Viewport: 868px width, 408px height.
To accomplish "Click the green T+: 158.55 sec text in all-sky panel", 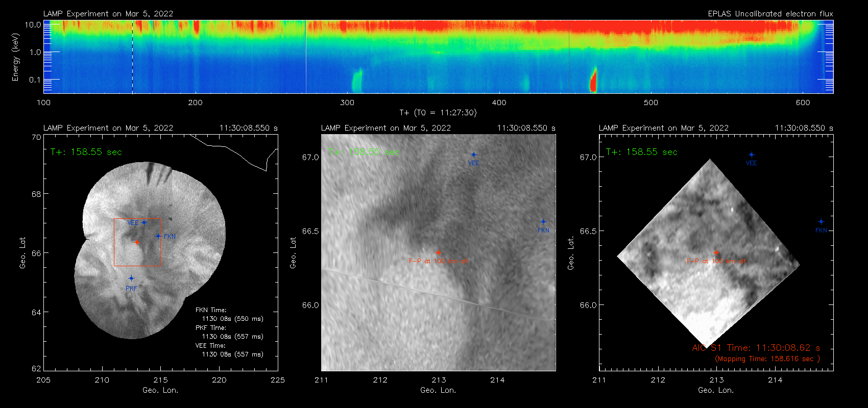I will point(86,152).
